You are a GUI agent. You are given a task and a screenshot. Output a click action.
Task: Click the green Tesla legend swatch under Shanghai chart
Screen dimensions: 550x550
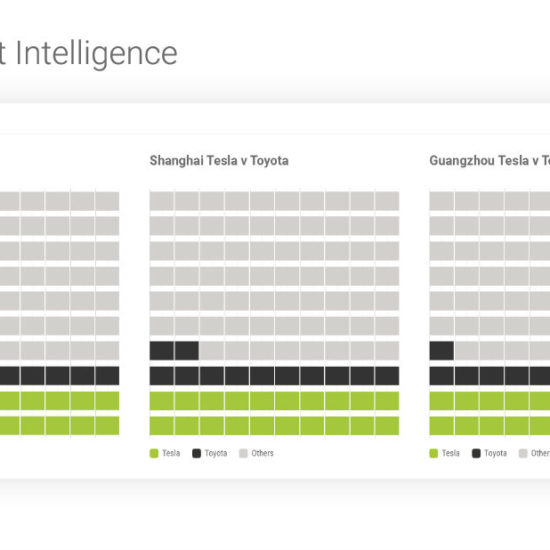pos(154,453)
